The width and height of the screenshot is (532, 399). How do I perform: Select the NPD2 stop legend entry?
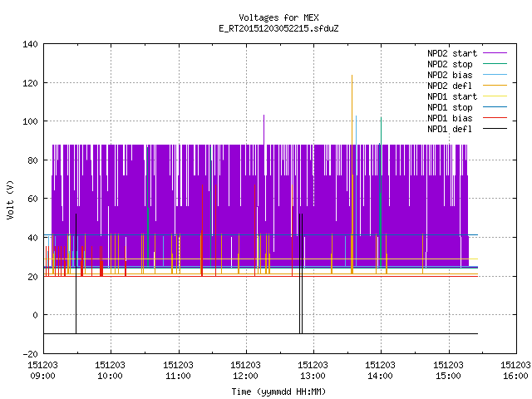(x=450, y=64)
